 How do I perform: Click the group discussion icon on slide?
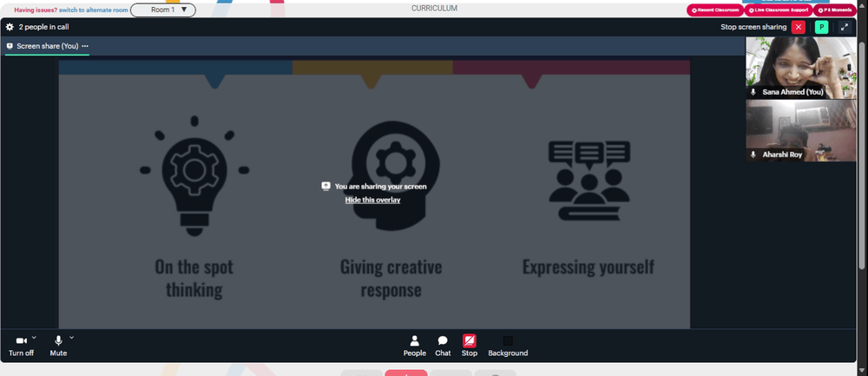(x=589, y=181)
